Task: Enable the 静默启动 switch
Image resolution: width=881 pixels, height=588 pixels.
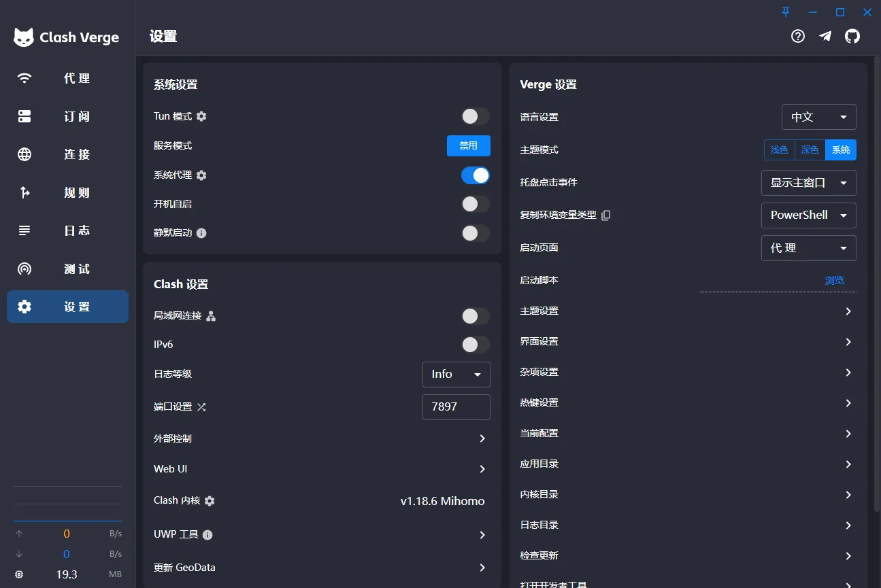Action: coord(475,233)
